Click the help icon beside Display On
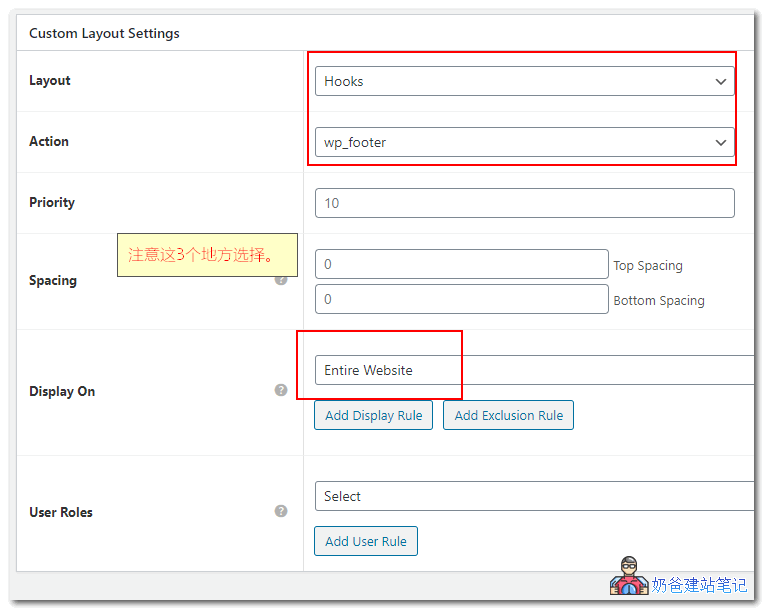This screenshot has width=765, height=611. click(281, 390)
